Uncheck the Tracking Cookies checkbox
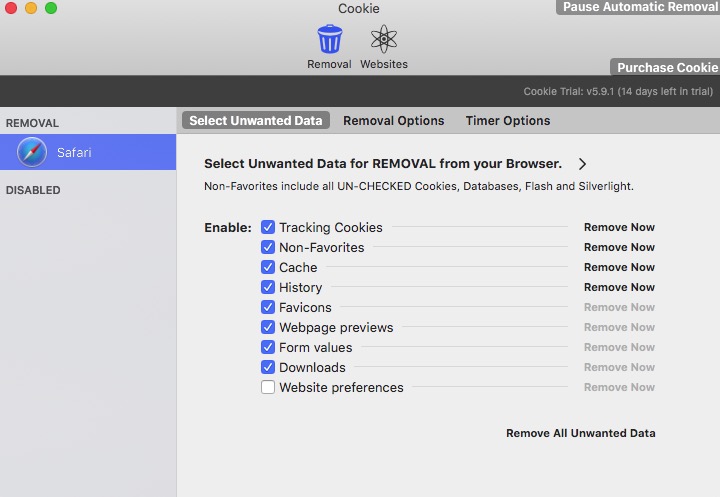Screen dimensions: 720x497 tap(268, 227)
